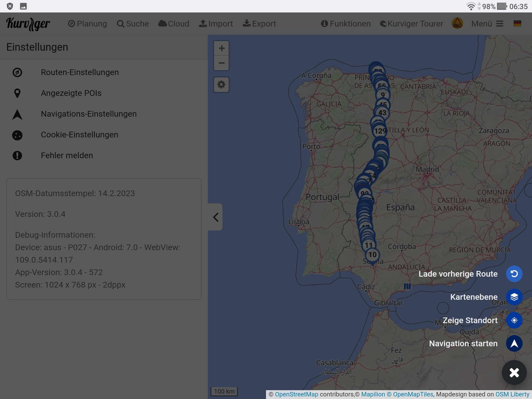Click the map zoom out minus button
The width and height of the screenshot is (532, 399).
221,63
